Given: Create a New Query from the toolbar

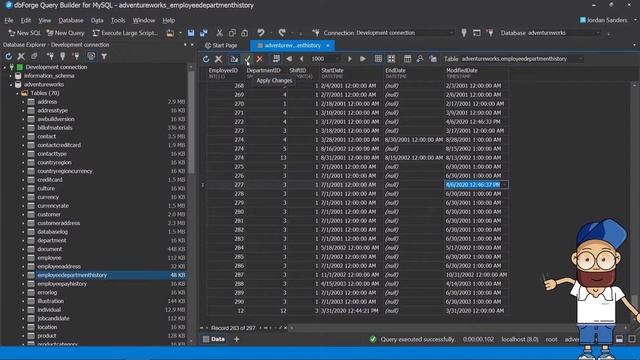Looking at the screenshot, I should 65,33.
